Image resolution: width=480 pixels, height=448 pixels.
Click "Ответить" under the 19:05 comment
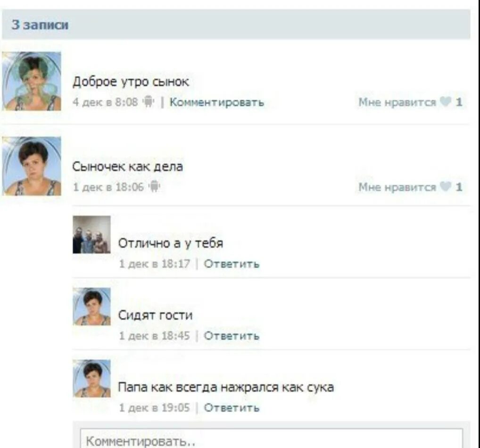click(232, 407)
